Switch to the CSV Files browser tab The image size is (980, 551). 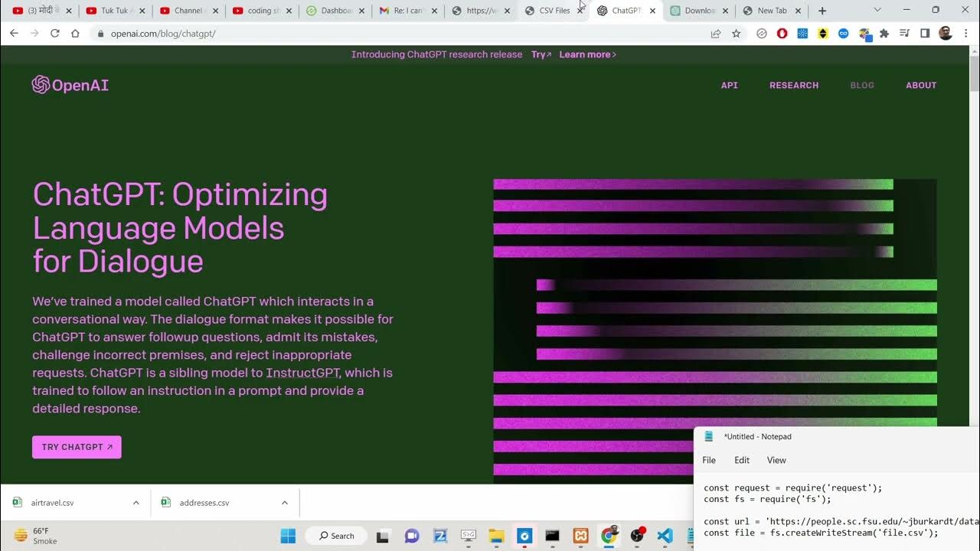tap(554, 11)
